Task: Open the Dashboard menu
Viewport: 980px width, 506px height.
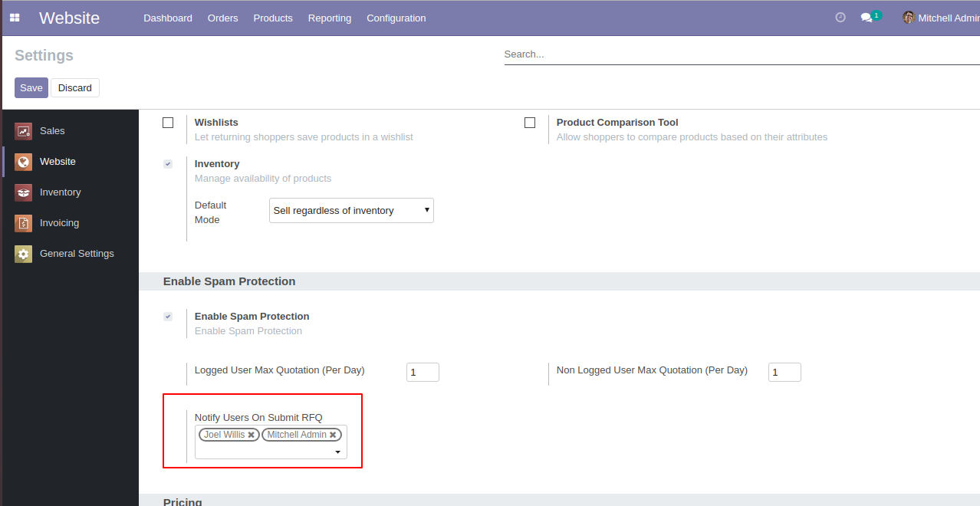Action: pyautogui.click(x=168, y=18)
